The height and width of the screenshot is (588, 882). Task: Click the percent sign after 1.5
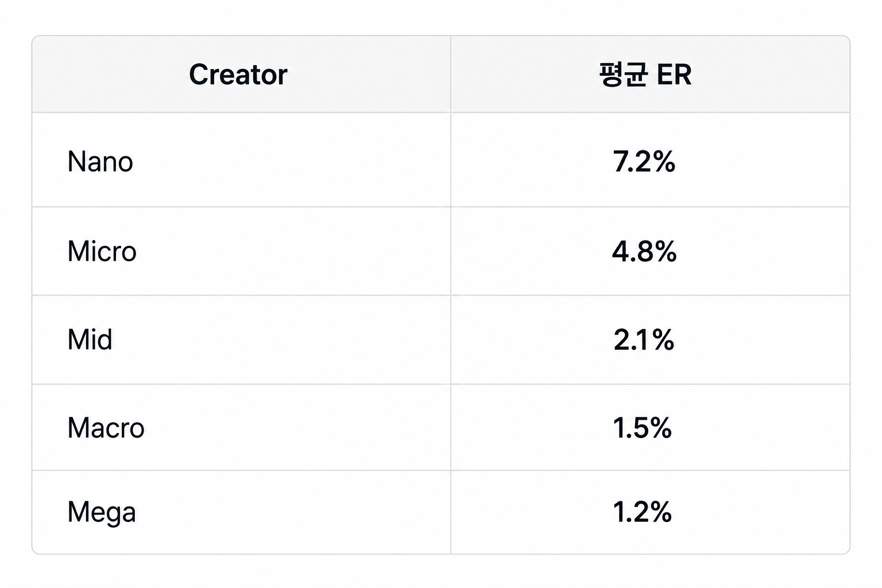(660, 428)
